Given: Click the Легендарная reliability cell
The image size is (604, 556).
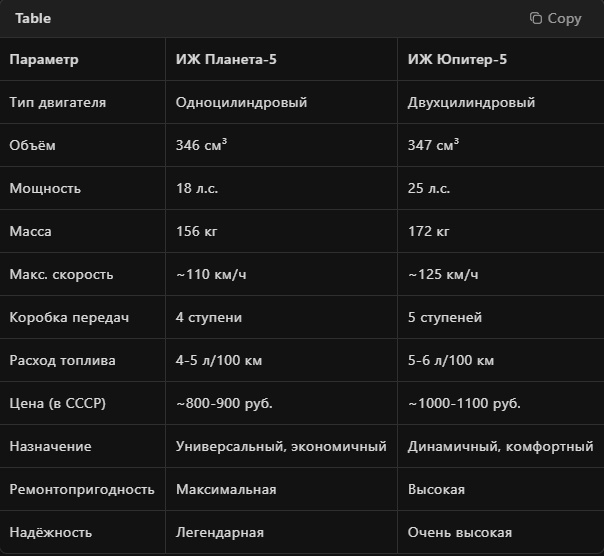Looking at the screenshot, I should tap(220, 532).
